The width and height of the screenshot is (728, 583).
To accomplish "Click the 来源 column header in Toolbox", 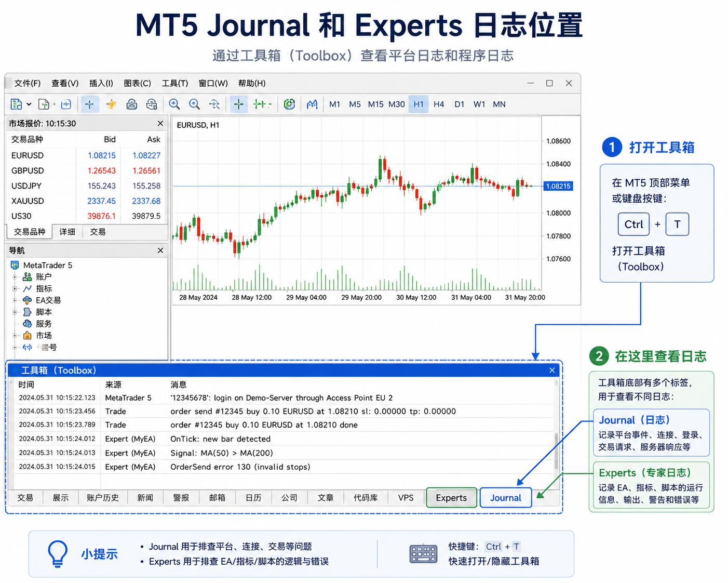I will pyautogui.click(x=113, y=385).
